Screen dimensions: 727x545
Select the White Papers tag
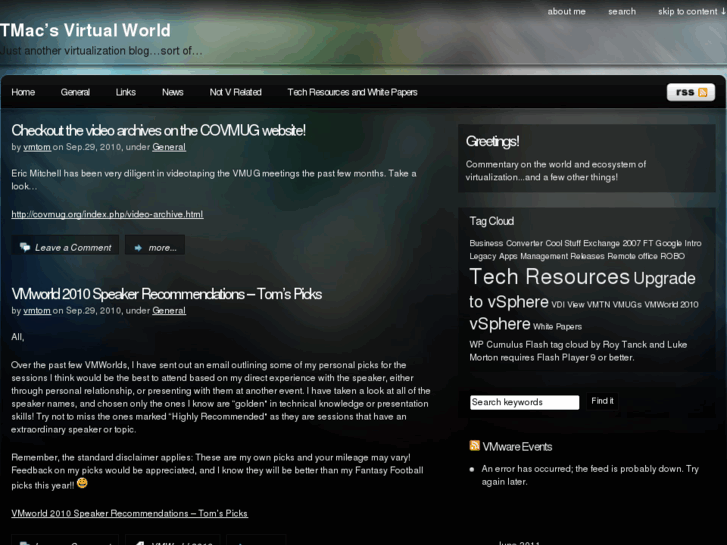pyautogui.click(x=557, y=327)
